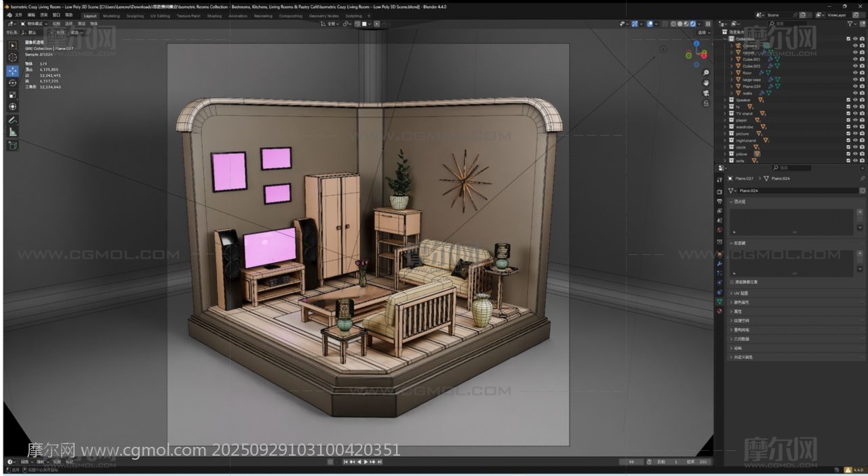Image resolution: width=868 pixels, height=476 pixels.
Task: Hide the Speaker collection with eye icon
Action: [x=855, y=100]
